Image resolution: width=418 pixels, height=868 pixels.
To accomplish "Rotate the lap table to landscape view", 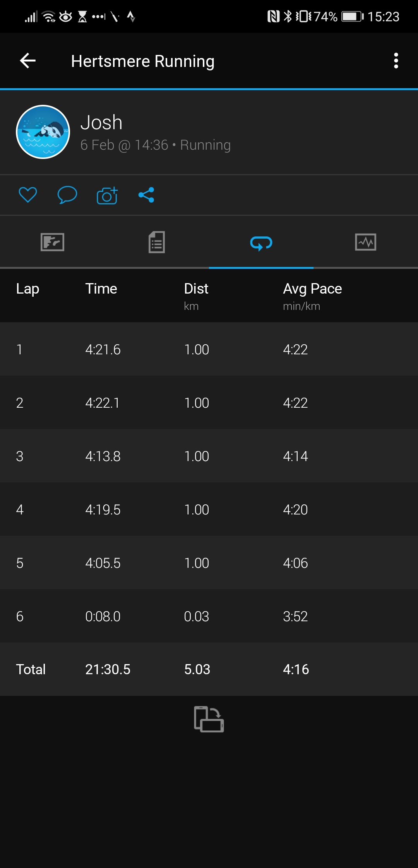I will point(209,719).
